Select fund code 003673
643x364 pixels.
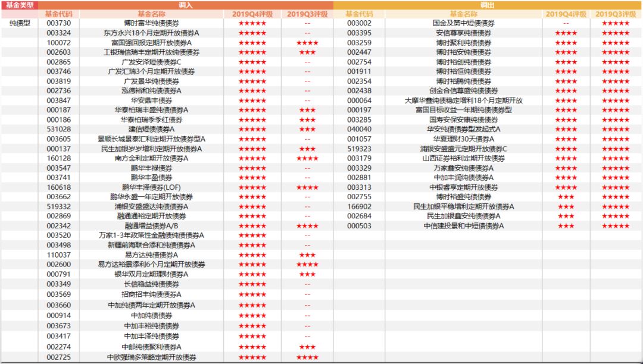(58, 326)
